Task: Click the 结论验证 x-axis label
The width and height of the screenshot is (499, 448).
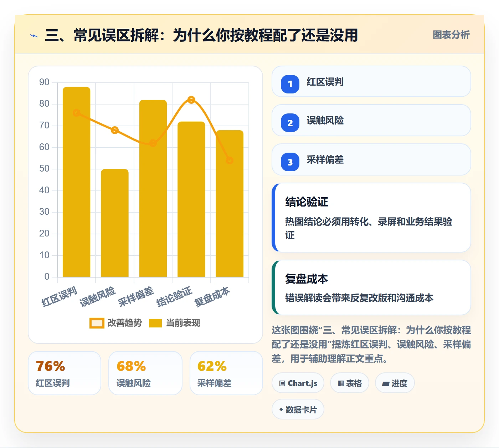Action: [174, 296]
